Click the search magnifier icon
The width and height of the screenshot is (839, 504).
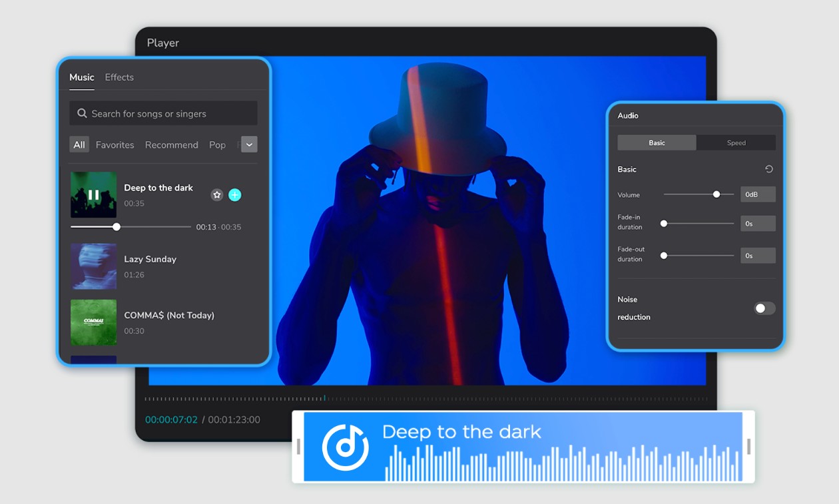[82, 114]
